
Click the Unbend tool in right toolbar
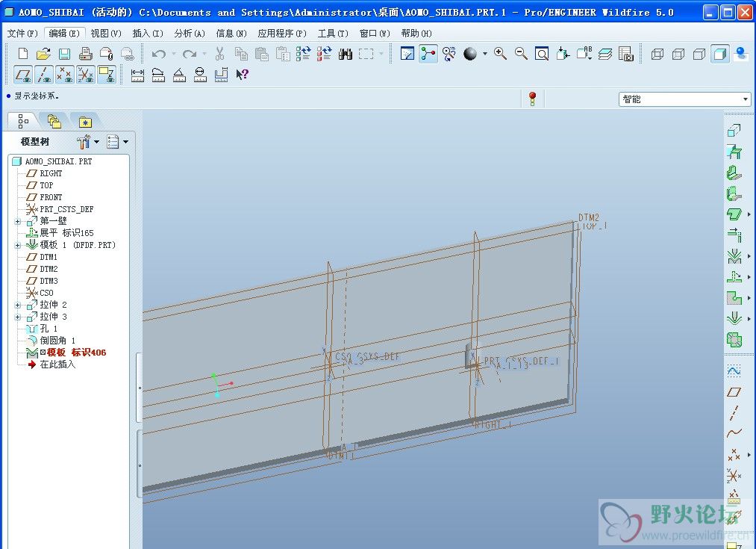pyautogui.click(x=734, y=277)
